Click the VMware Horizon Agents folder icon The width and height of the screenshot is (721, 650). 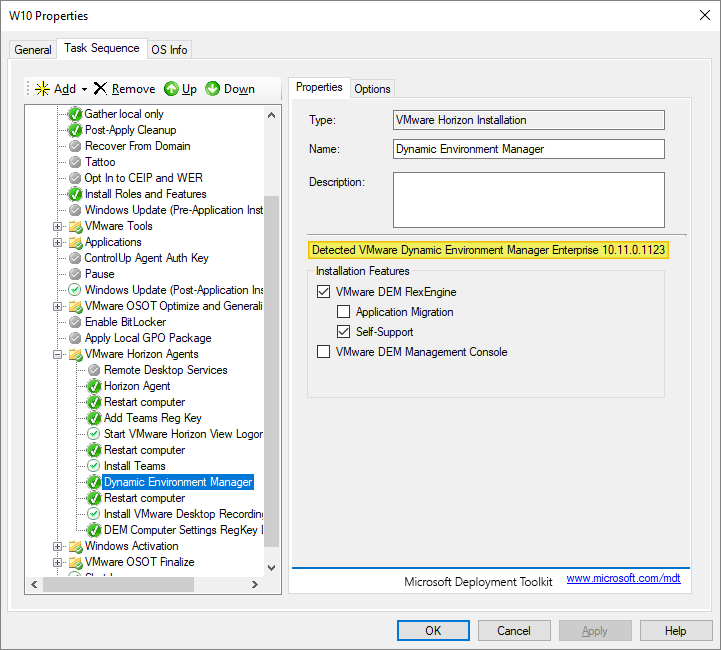[75, 354]
